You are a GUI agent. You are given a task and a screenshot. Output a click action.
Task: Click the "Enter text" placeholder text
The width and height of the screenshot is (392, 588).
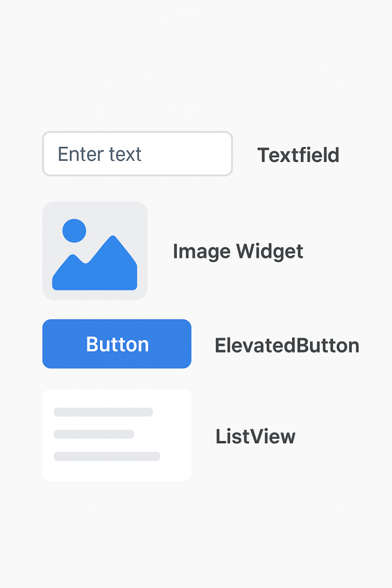(99, 154)
